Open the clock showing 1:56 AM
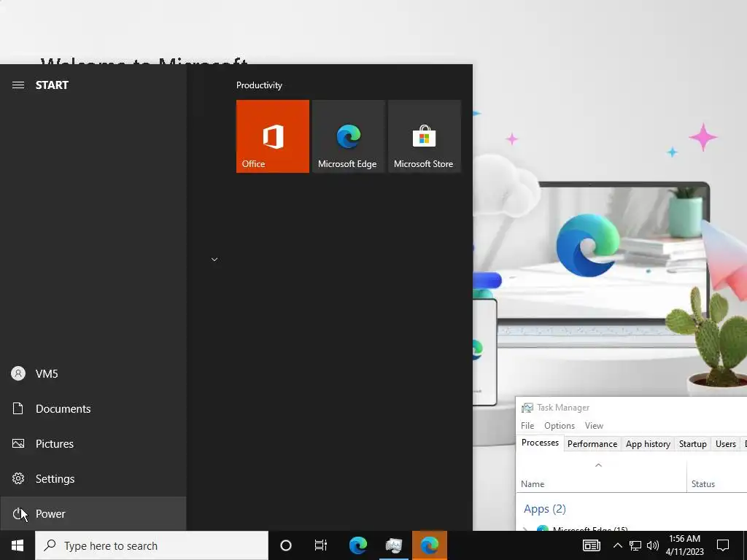The height and width of the screenshot is (560, 747). point(684,545)
